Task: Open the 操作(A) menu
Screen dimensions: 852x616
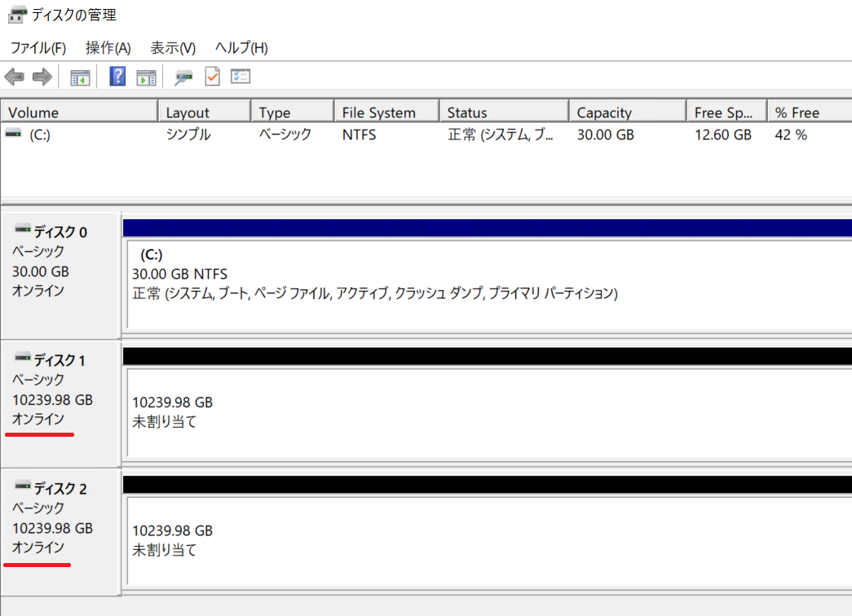Action: pos(108,48)
